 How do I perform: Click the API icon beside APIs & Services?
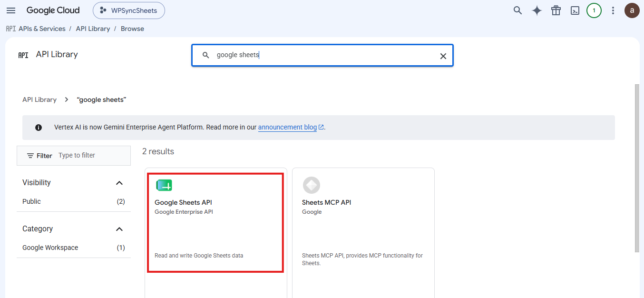point(11,29)
